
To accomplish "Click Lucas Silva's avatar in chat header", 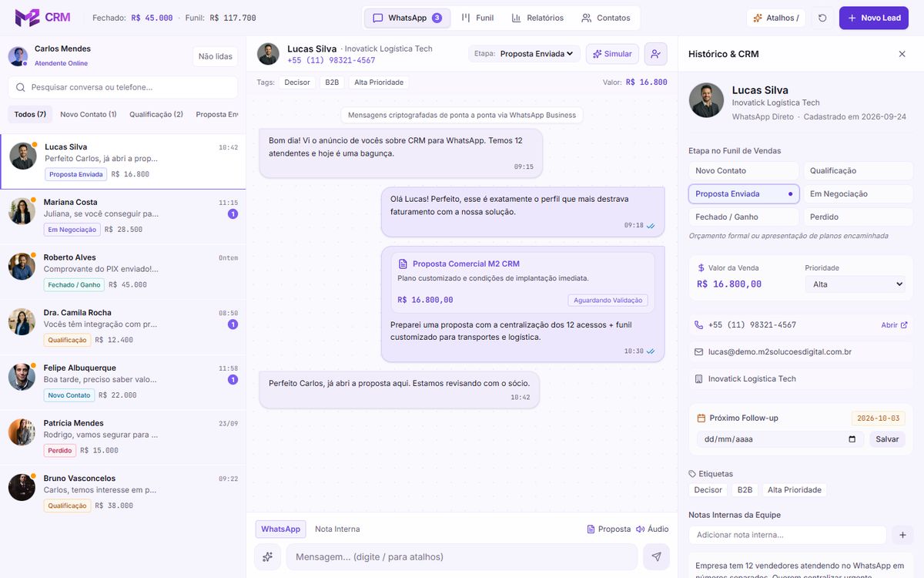I will pos(268,54).
